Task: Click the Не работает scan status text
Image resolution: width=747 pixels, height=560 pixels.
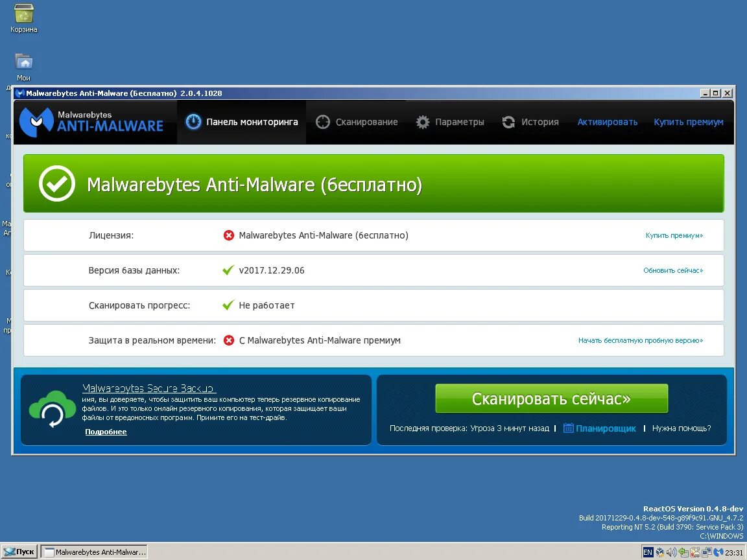Action: (x=267, y=305)
